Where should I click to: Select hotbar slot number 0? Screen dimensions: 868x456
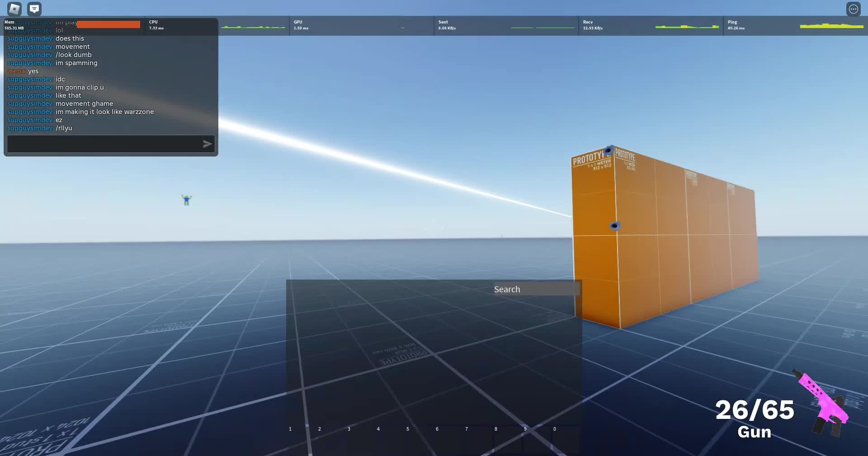pos(565,439)
